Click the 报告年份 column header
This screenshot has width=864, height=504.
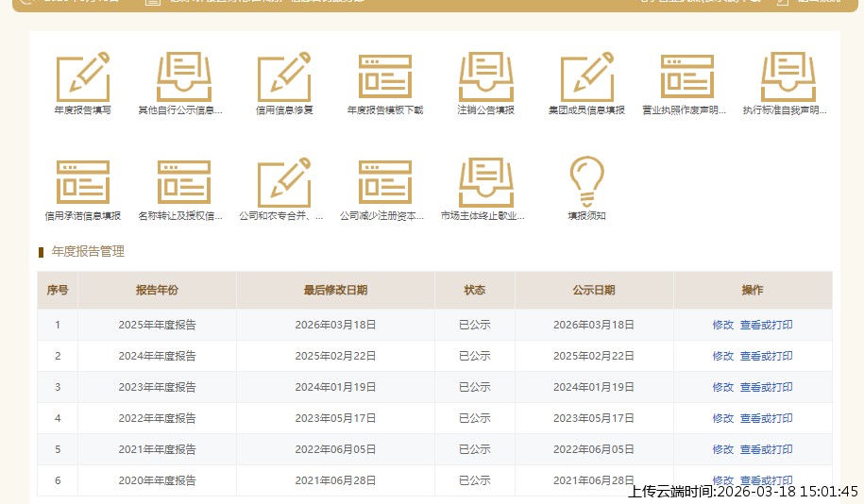pyautogui.click(x=157, y=290)
